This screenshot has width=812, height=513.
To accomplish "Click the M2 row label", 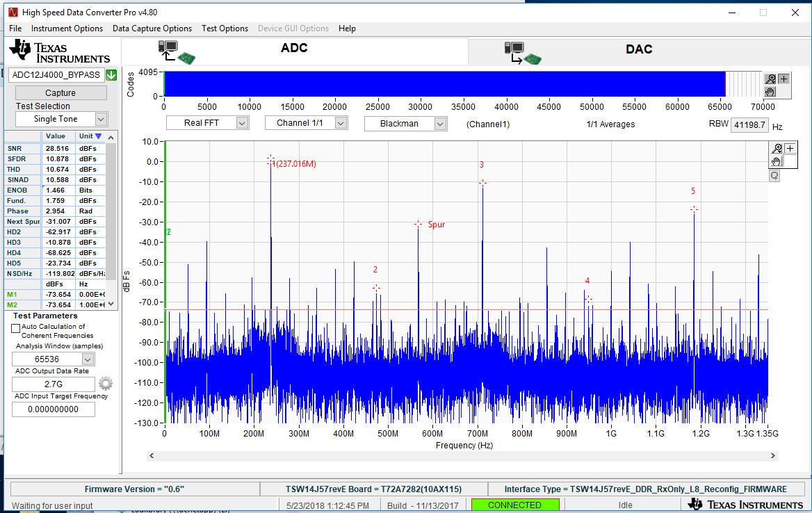I will click(x=12, y=305).
